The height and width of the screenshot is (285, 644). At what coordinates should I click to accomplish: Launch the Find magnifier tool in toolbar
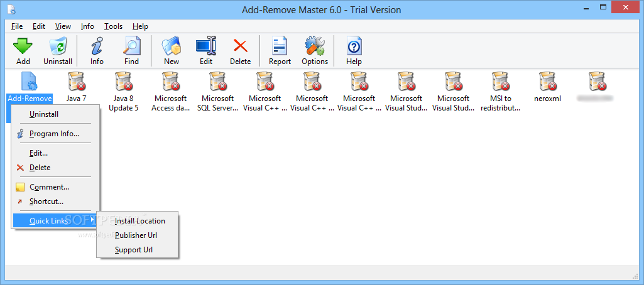132,51
